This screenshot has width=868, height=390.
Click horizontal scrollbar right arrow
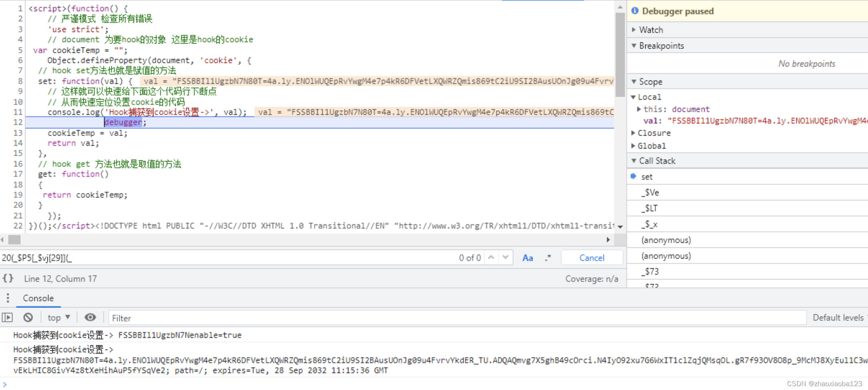(608, 240)
